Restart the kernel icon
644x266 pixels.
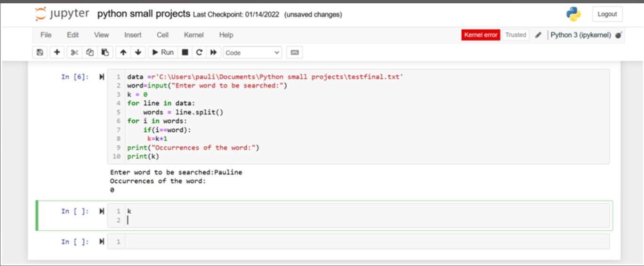[199, 52]
